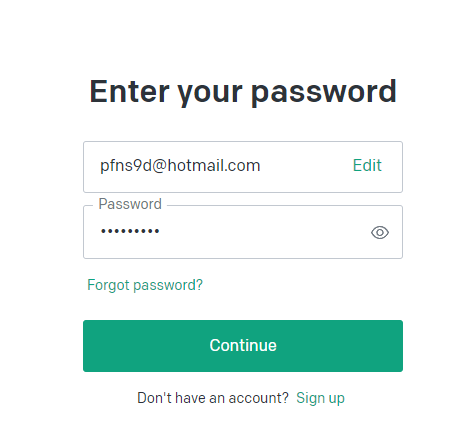Click the green Continue button

coord(243,346)
